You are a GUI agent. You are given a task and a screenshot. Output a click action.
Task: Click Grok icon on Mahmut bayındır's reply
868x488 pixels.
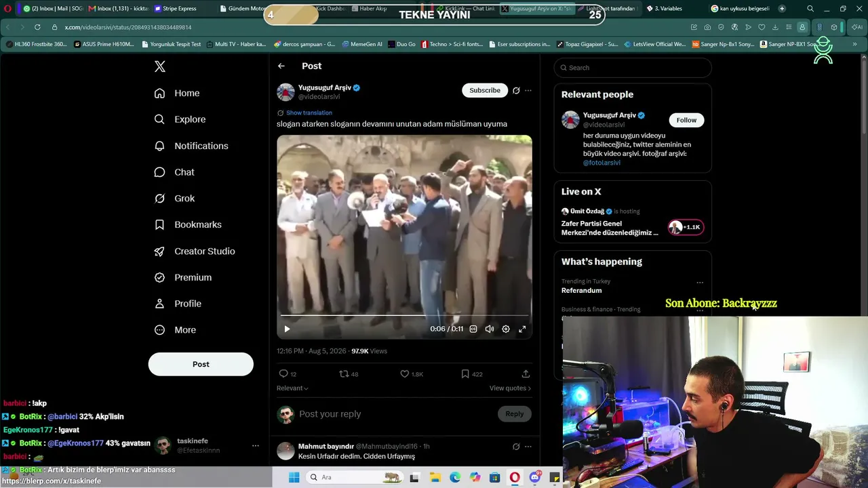(x=516, y=447)
